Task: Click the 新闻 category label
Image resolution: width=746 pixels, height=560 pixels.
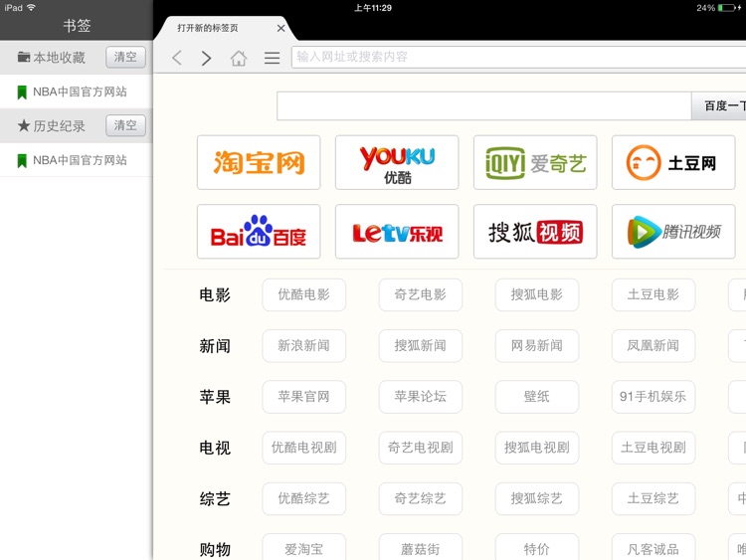Action: pyautogui.click(x=215, y=346)
